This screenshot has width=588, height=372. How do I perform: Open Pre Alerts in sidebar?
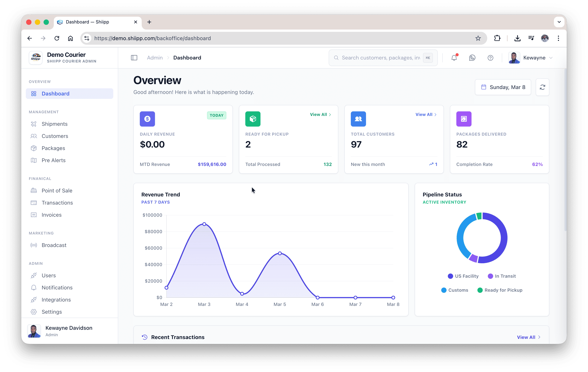tap(53, 160)
